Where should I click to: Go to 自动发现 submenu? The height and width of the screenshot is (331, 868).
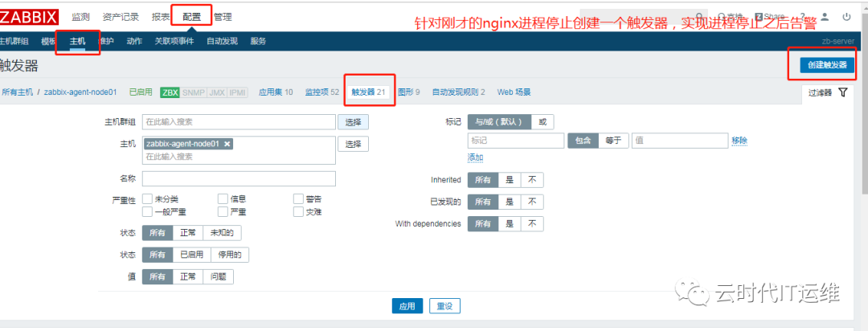coord(222,41)
